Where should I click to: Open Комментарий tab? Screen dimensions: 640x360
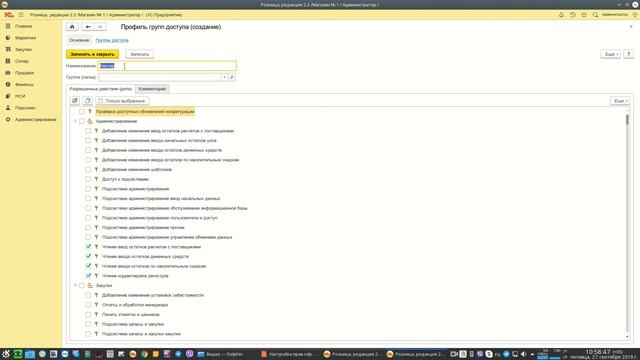(x=152, y=89)
